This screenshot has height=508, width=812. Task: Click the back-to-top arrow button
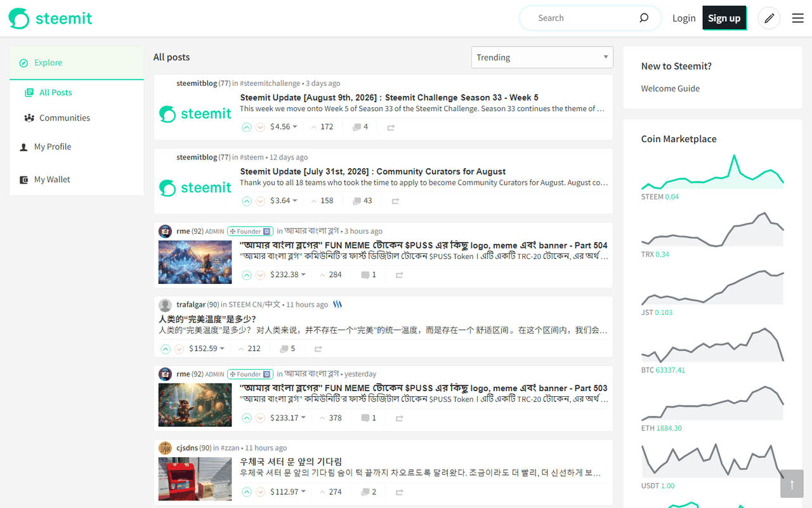(x=792, y=484)
